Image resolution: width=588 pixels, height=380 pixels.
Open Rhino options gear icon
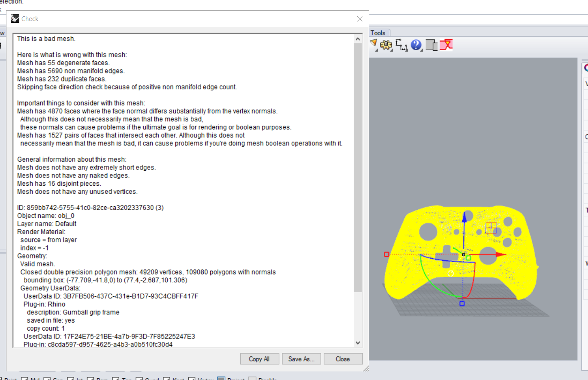(386, 45)
